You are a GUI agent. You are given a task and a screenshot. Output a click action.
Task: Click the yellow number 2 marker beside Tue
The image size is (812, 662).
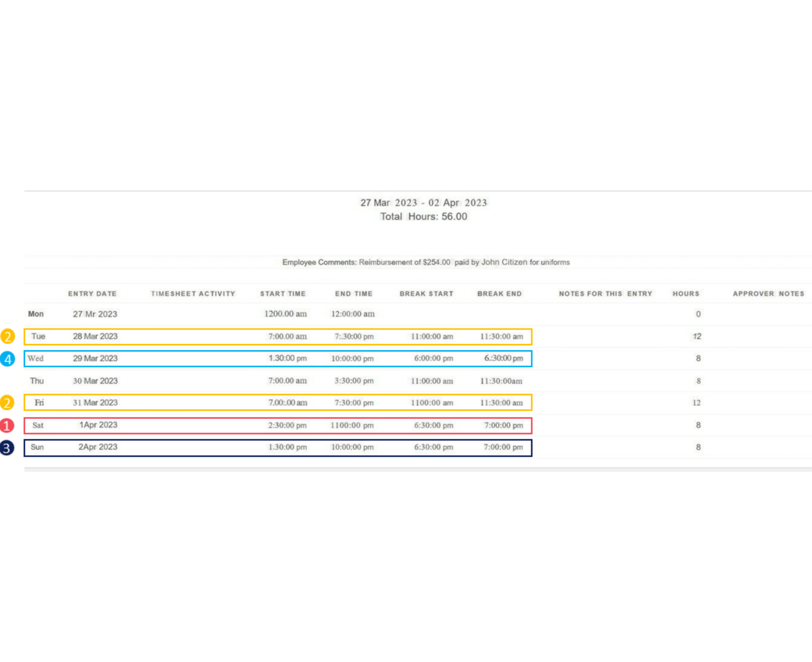click(x=8, y=336)
